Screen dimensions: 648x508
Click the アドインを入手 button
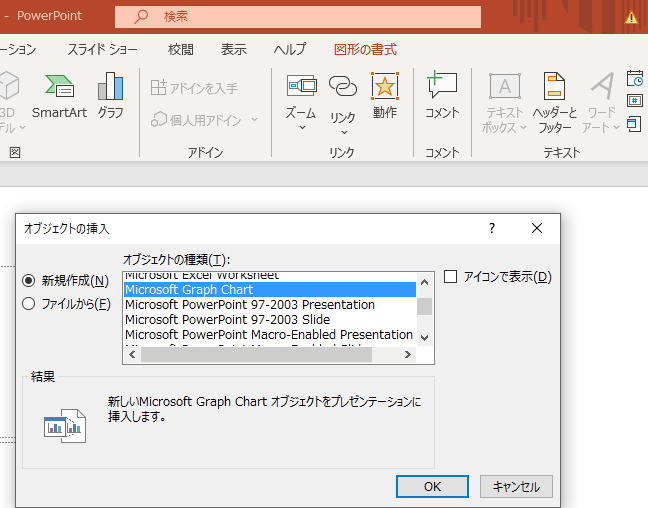(194, 88)
